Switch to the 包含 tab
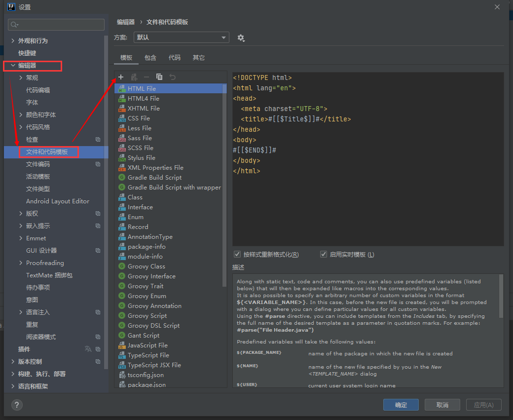 [150, 58]
